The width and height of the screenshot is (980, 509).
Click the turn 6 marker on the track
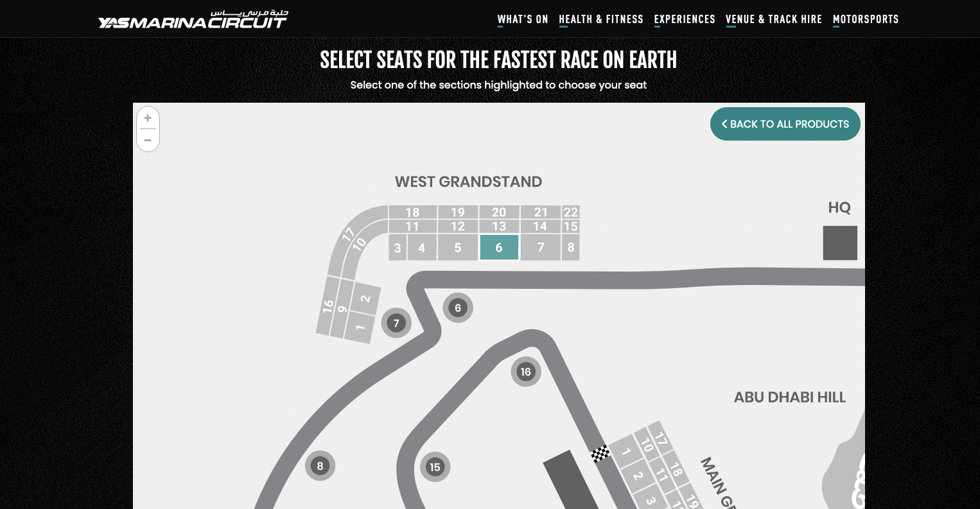pyautogui.click(x=458, y=308)
